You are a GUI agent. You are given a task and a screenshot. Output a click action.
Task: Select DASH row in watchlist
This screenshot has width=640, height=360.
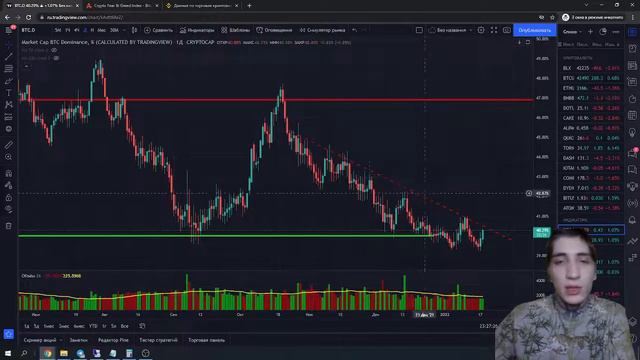point(591,158)
